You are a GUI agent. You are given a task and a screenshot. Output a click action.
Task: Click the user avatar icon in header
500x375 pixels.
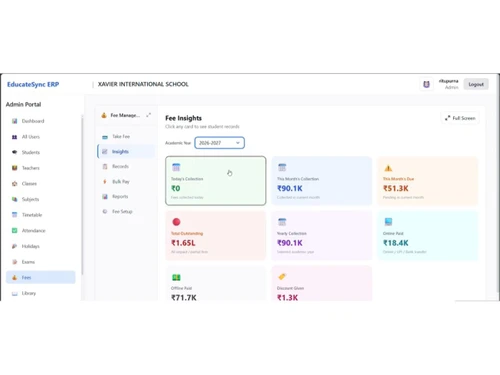click(x=426, y=84)
